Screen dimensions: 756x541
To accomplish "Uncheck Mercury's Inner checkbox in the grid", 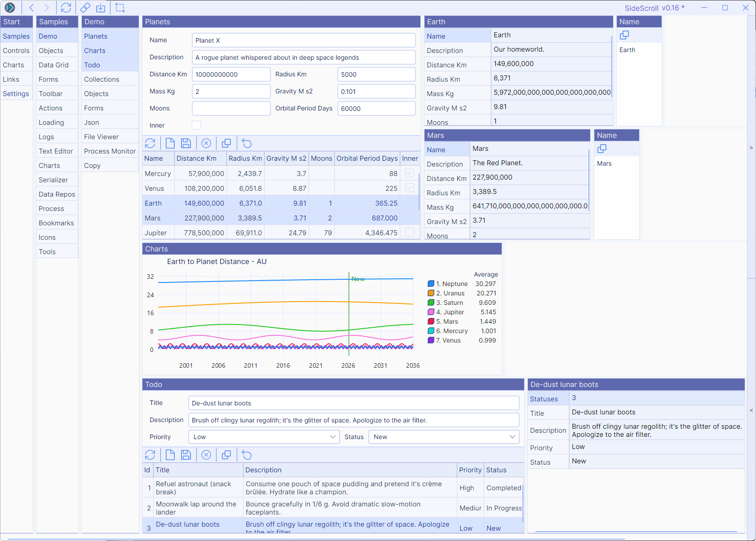I will 409,173.
